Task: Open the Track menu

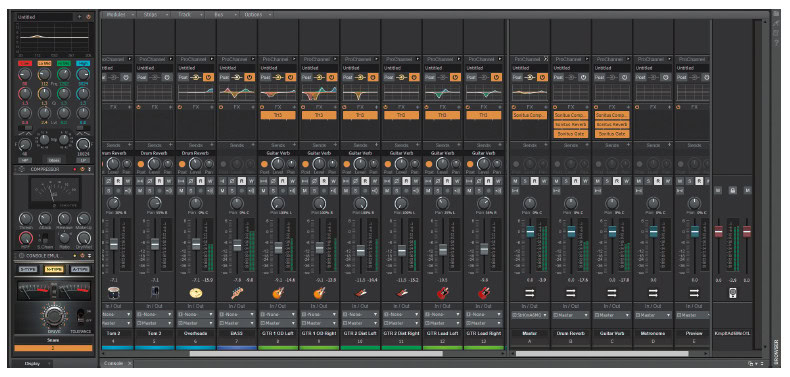Action: pos(188,15)
